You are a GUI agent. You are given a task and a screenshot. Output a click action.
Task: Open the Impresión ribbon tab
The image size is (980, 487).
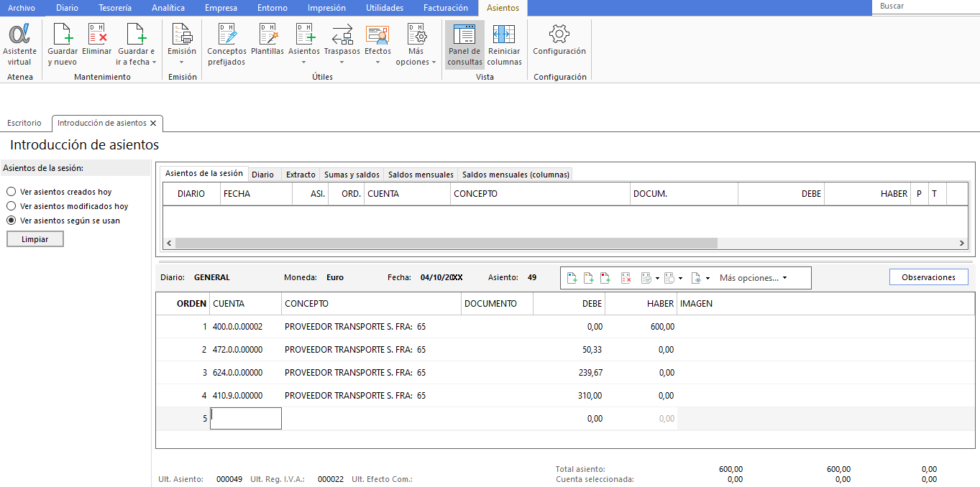coord(326,8)
